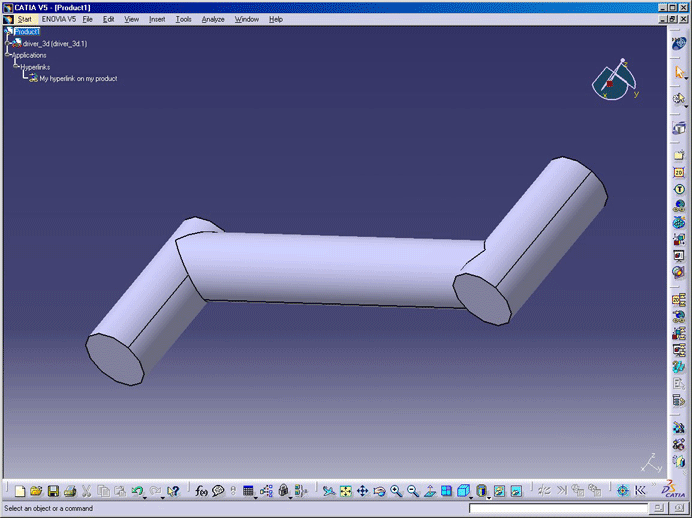This screenshot has height=518, width=692.
Task: Click the What's This help icon
Action: point(174,491)
